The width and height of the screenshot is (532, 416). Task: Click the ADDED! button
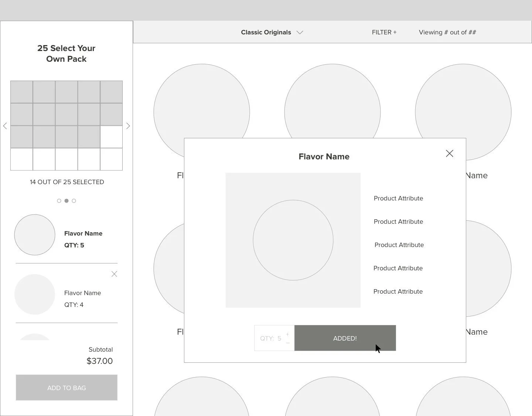[x=345, y=338]
